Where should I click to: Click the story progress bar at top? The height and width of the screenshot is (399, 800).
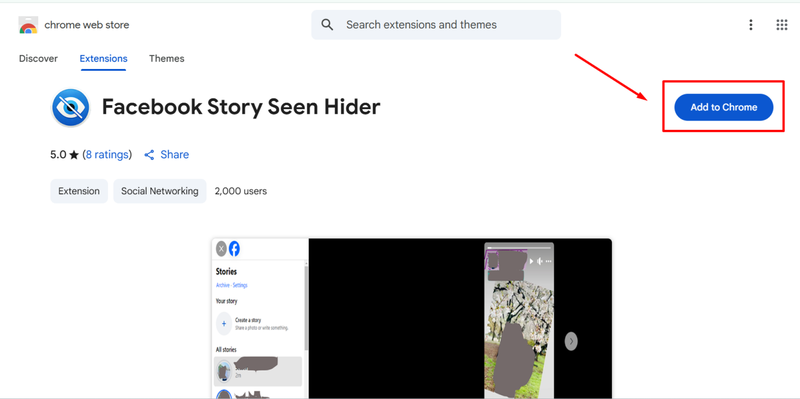tap(519, 248)
